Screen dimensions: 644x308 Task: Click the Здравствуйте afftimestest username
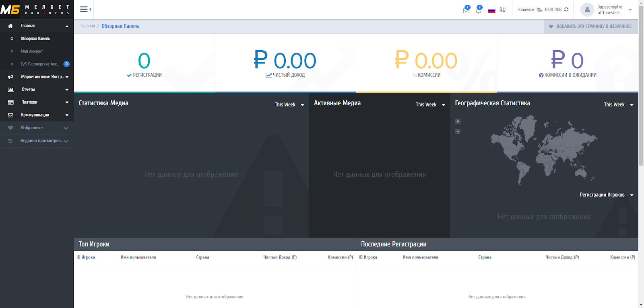[x=610, y=10]
